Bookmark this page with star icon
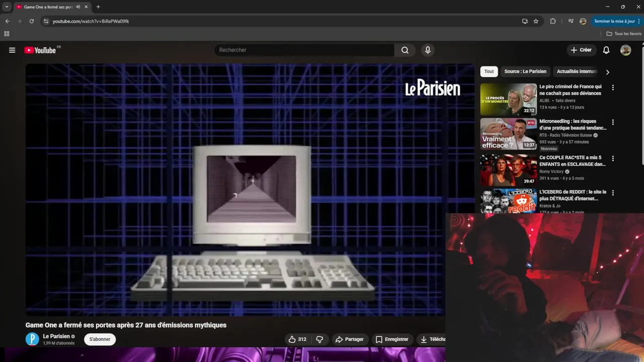 (x=536, y=21)
